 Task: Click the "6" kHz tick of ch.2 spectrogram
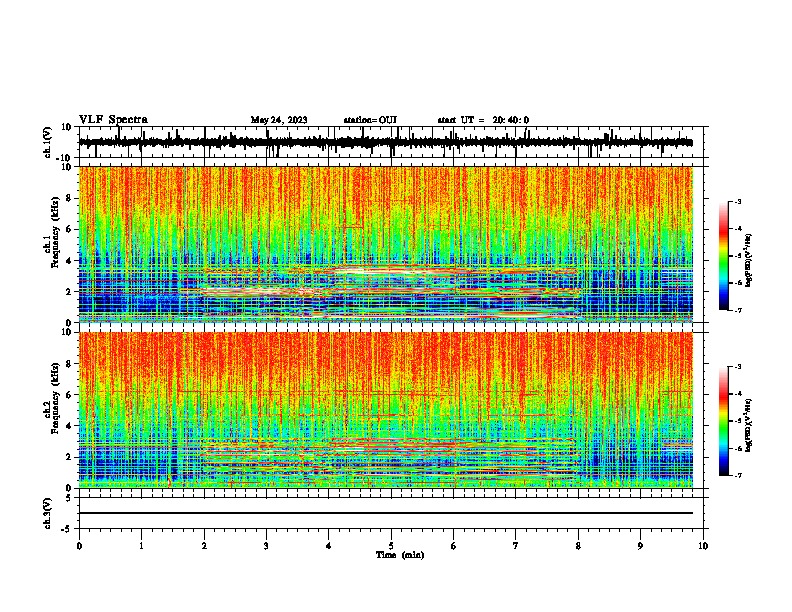click(69, 394)
